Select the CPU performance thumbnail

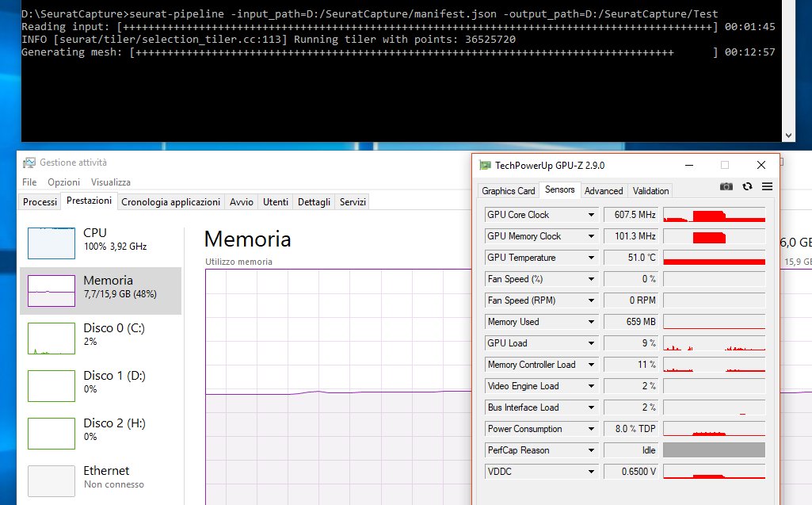coord(51,243)
